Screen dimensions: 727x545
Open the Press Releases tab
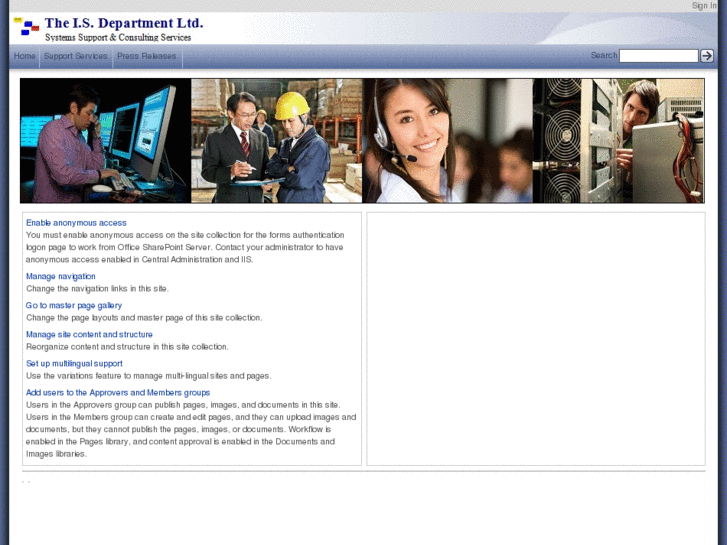[x=147, y=56]
